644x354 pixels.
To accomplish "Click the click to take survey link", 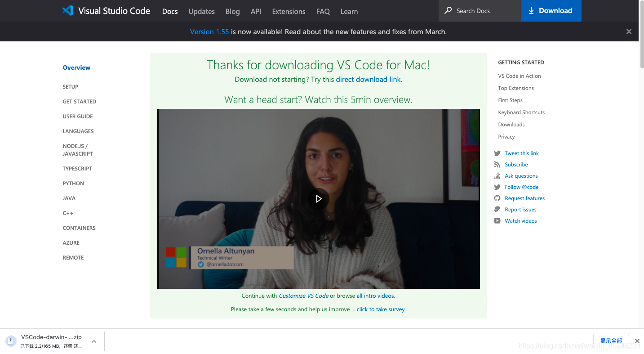I will coord(381,309).
